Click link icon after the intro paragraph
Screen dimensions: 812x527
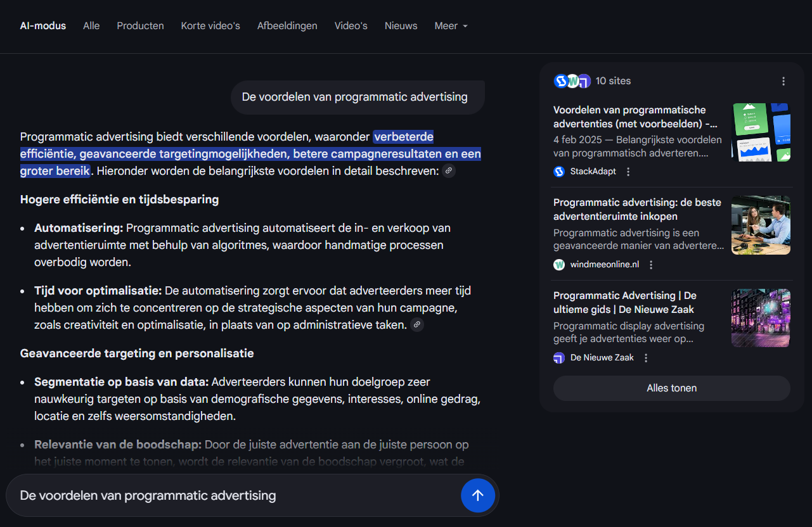(x=449, y=171)
